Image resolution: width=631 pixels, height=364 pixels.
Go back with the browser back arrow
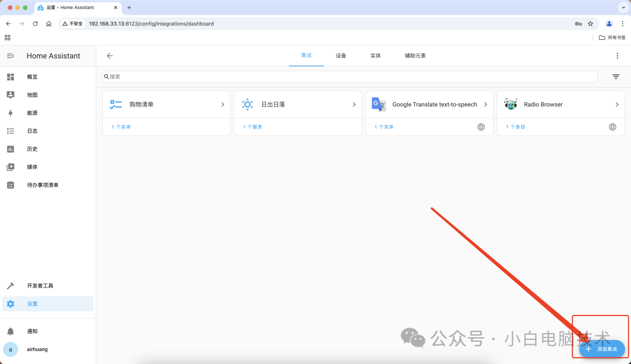click(x=8, y=24)
